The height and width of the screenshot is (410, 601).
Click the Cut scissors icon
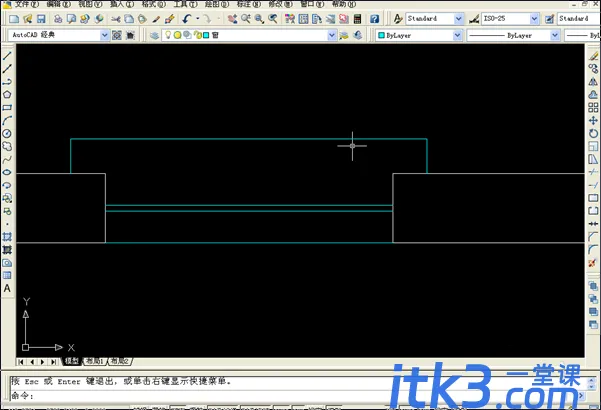(x=115, y=19)
